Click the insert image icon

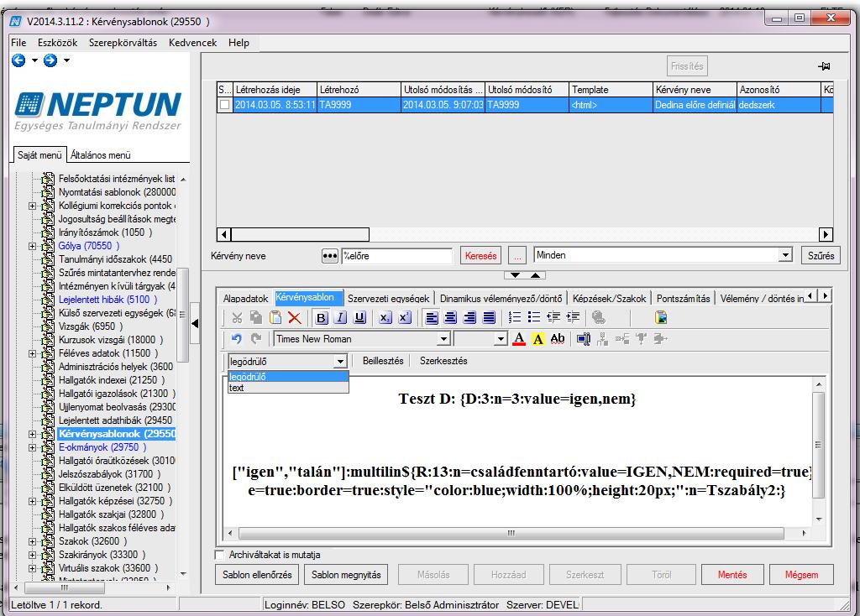pos(661,317)
